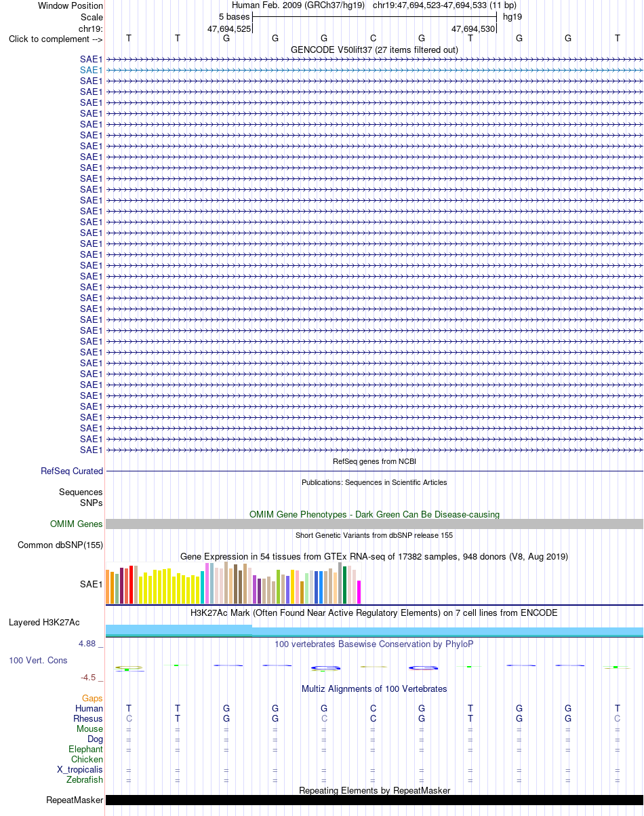
Task: Click the 'RefSeq genes from NCBI' title
Action: (374, 461)
